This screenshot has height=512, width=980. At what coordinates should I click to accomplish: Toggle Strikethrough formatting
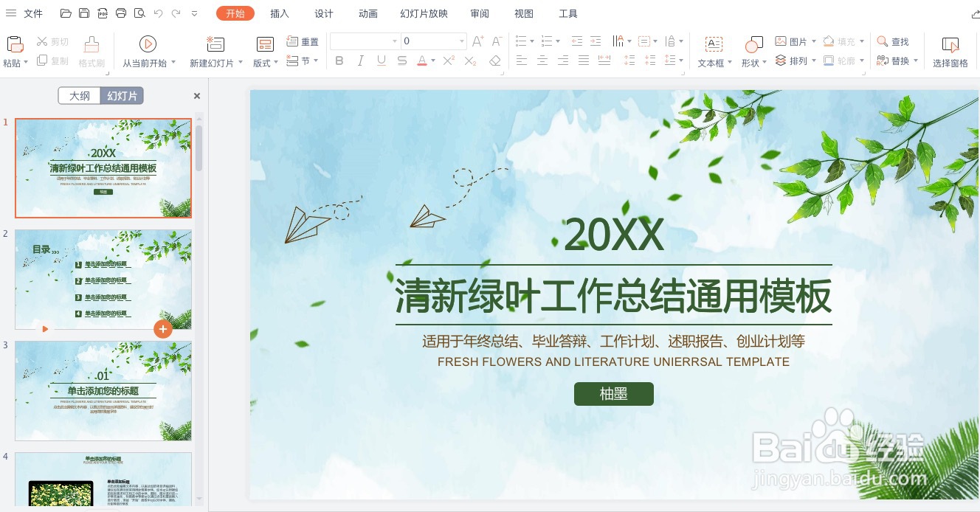click(401, 60)
